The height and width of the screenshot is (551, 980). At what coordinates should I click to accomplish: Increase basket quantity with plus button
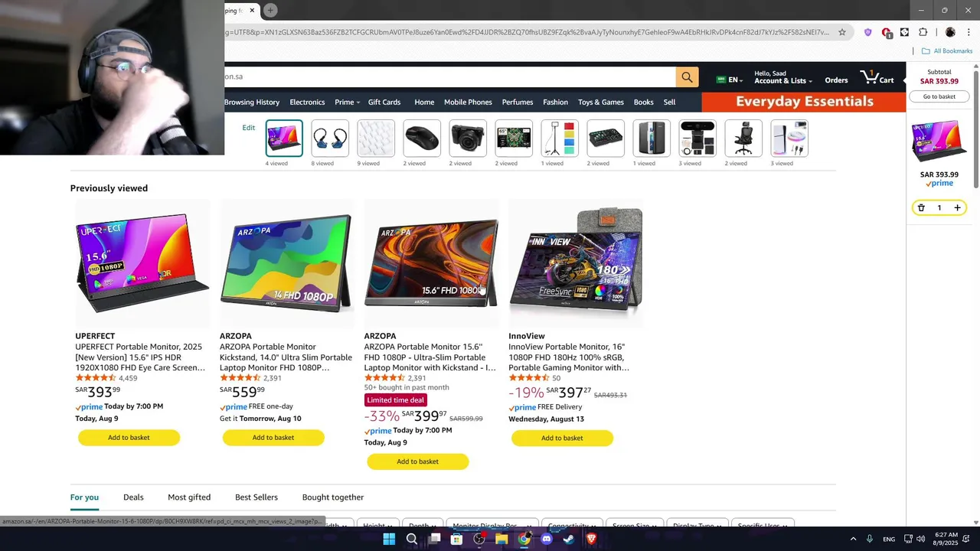957,208
